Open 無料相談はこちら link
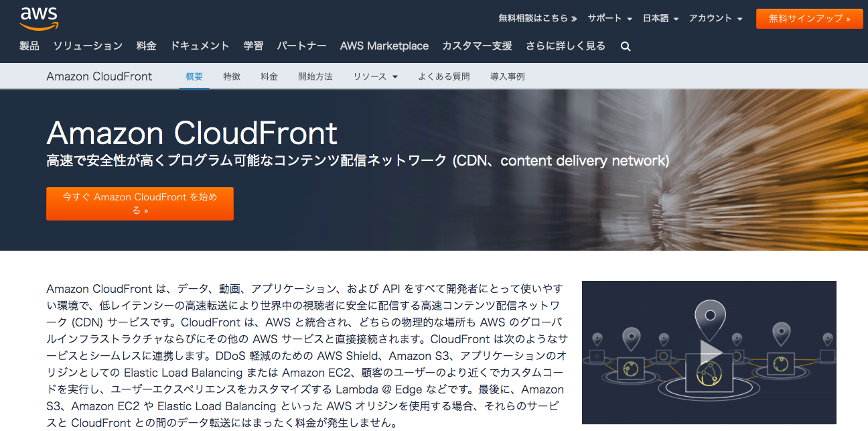868x431 pixels. pos(538,18)
